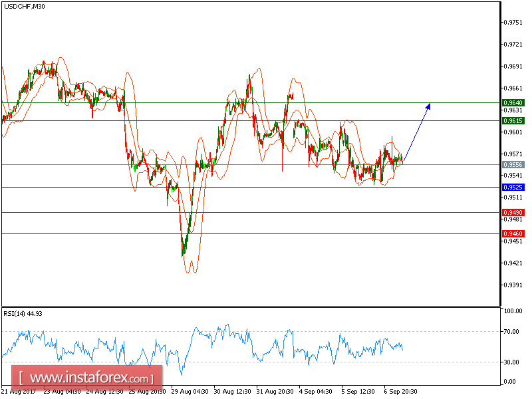532x399 pixels.
Task: Click the 0.9751 price axis label
Action: click(512, 22)
